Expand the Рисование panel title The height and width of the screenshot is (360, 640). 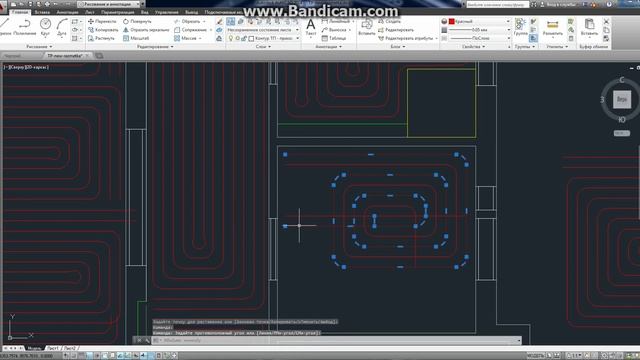pos(39,47)
